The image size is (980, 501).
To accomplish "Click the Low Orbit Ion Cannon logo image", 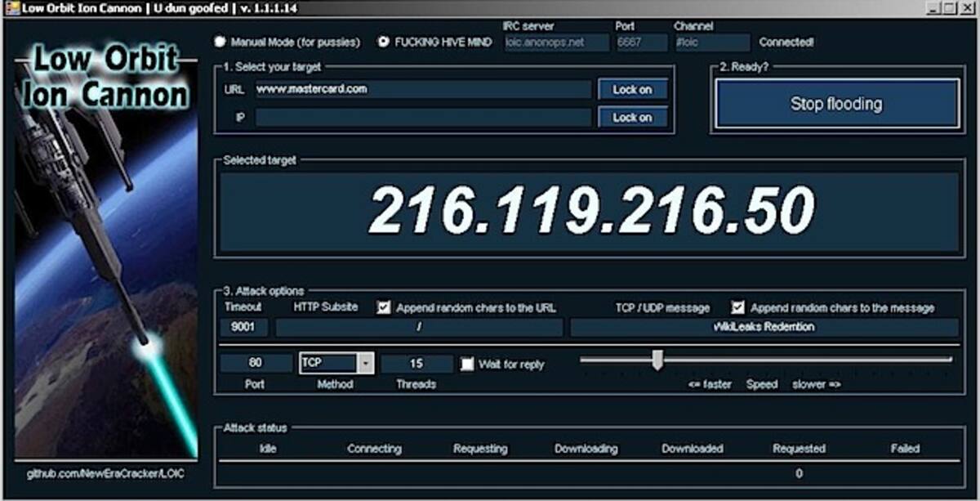I will click(x=106, y=251).
